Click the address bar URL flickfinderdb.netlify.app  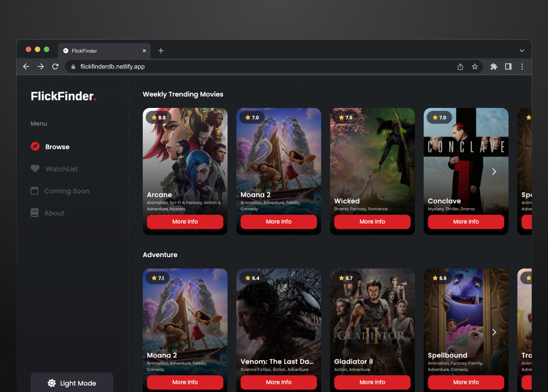(112, 67)
